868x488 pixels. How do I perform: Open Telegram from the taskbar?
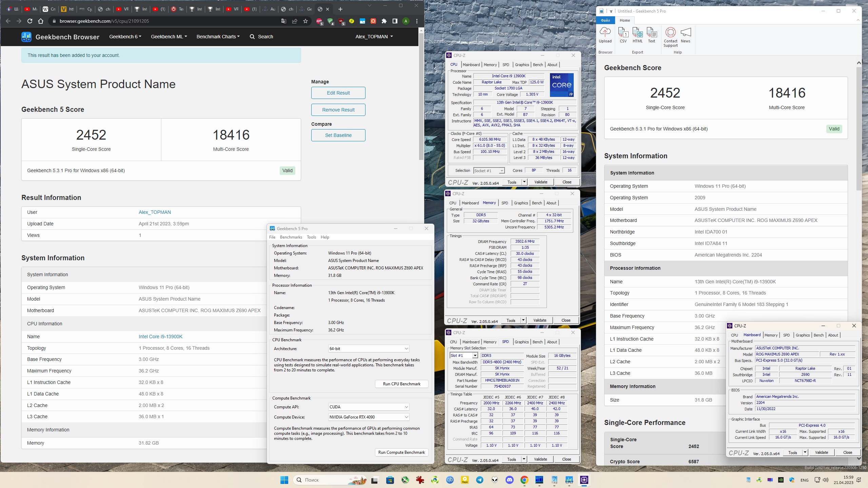479,480
